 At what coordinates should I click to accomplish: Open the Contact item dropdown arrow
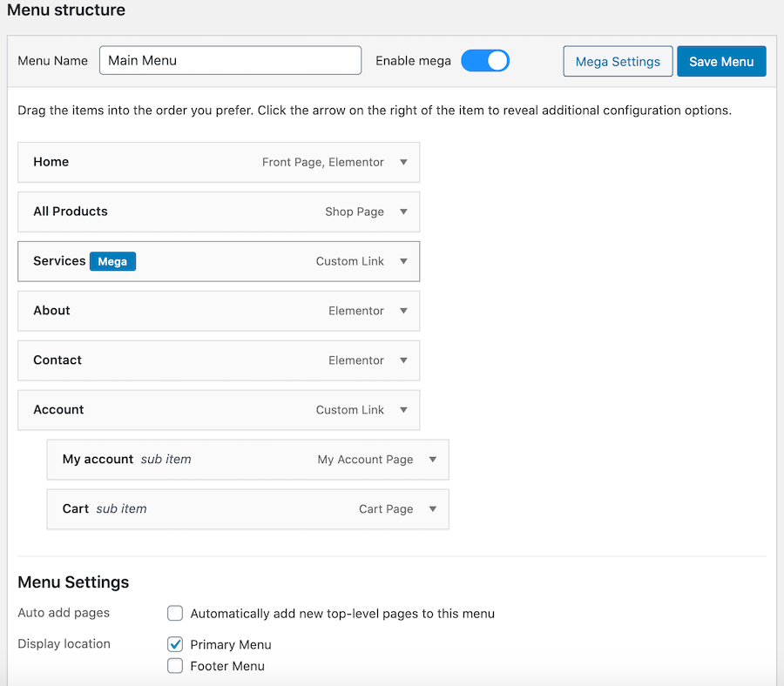pos(403,360)
